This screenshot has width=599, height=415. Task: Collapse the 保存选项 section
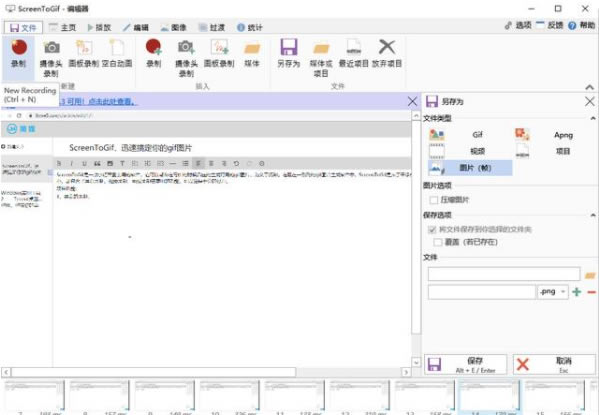[593, 215]
